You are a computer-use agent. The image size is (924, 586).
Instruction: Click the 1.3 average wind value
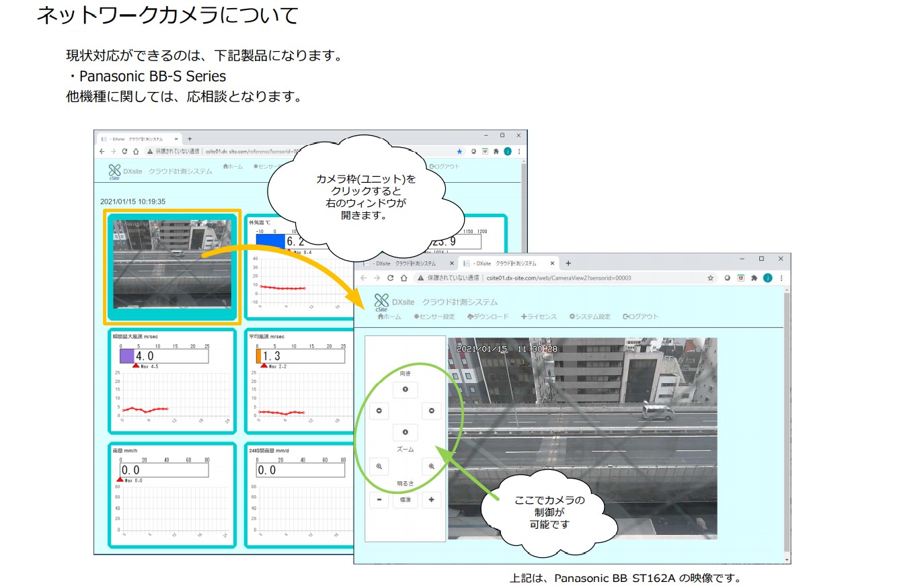[x=272, y=356]
